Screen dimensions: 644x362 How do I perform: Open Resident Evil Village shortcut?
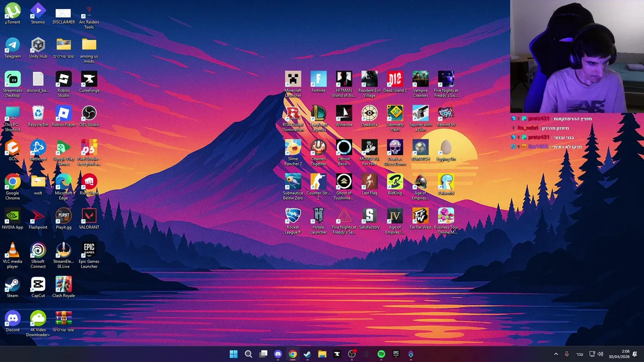click(x=369, y=84)
